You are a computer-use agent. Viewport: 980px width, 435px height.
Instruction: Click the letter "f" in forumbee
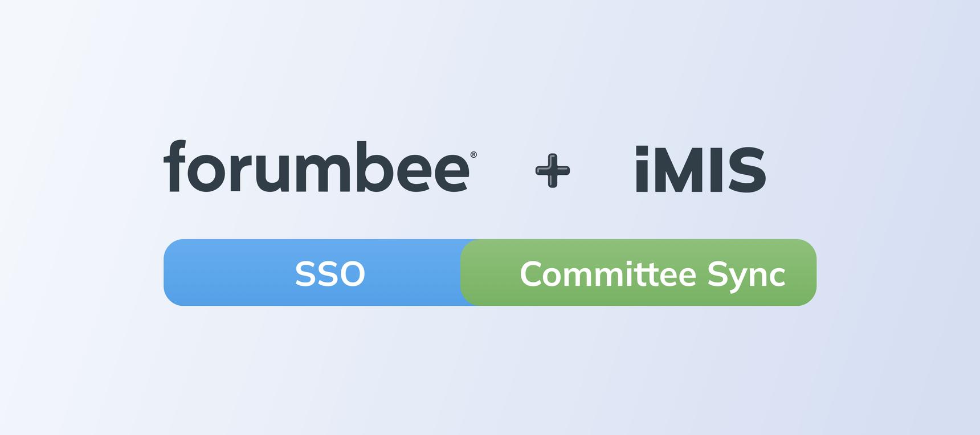pyautogui.click(x=174, y=166)
